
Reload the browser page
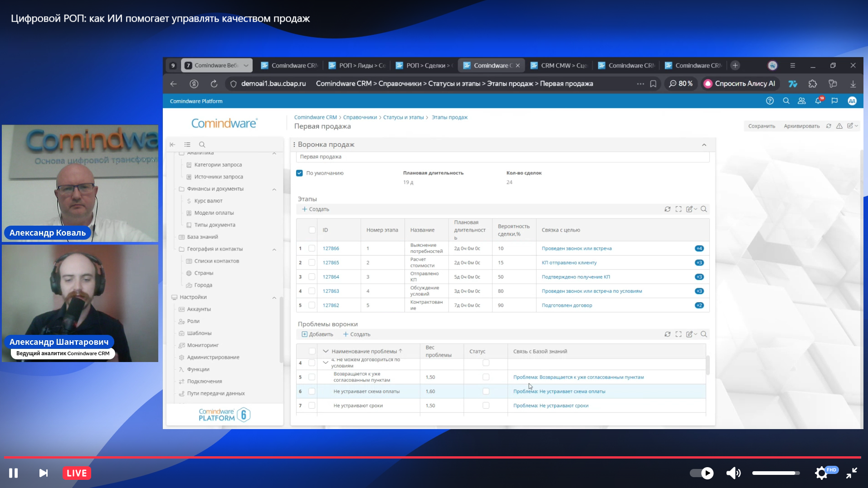coord(214,84)
